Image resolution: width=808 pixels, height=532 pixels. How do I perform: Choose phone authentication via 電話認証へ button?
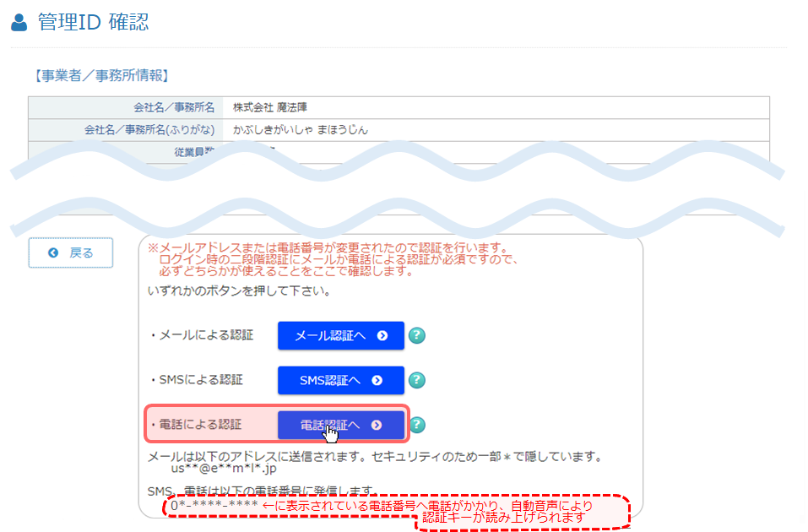tap(340, 426)
